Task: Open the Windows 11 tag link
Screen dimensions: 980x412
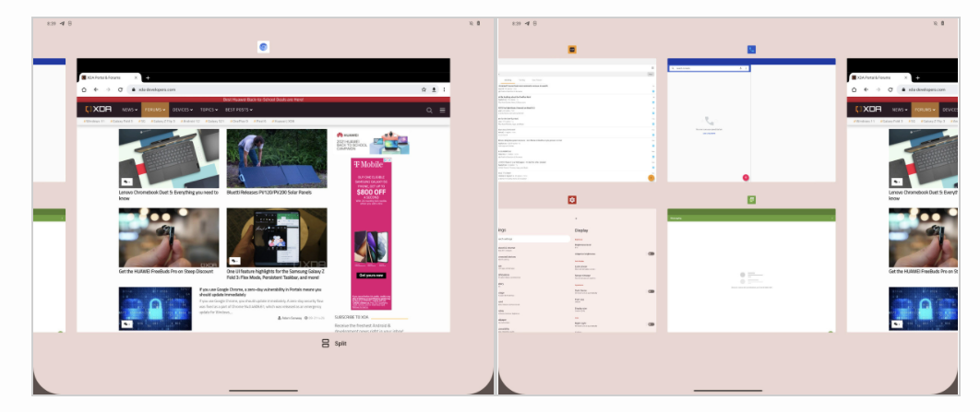Action: click(95, 121)
